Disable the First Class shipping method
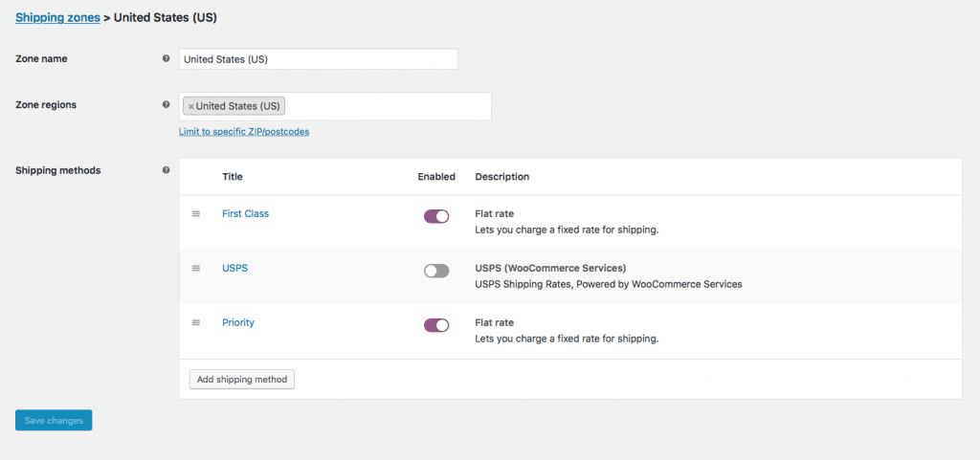The image size is (980, 460). [436, 216]
